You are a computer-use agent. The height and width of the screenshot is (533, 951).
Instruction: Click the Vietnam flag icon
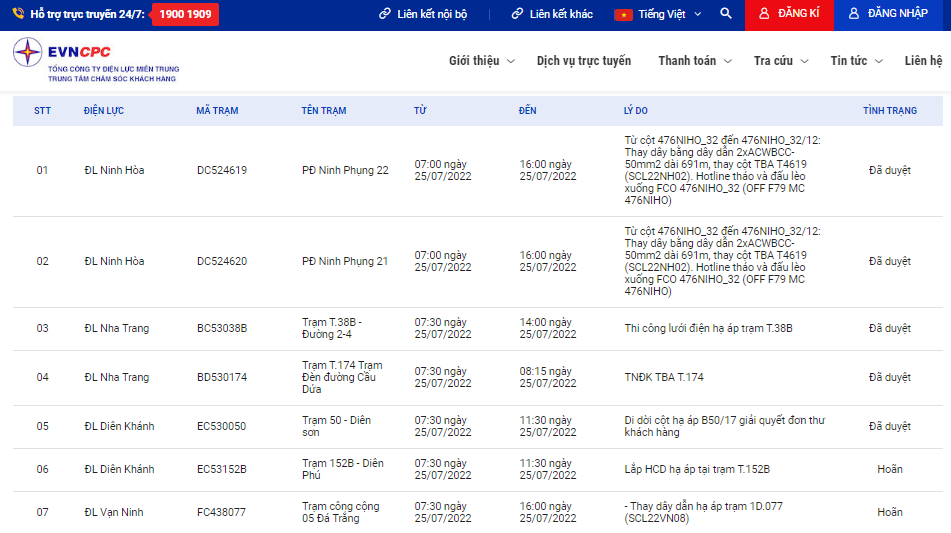pyautogui.click(x=623, y=14)
